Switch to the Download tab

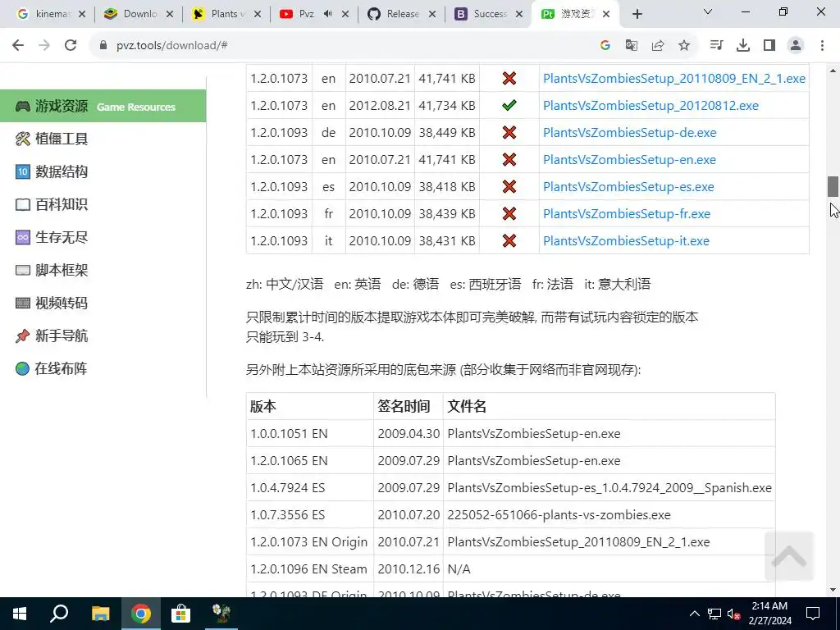click(139, 15)
